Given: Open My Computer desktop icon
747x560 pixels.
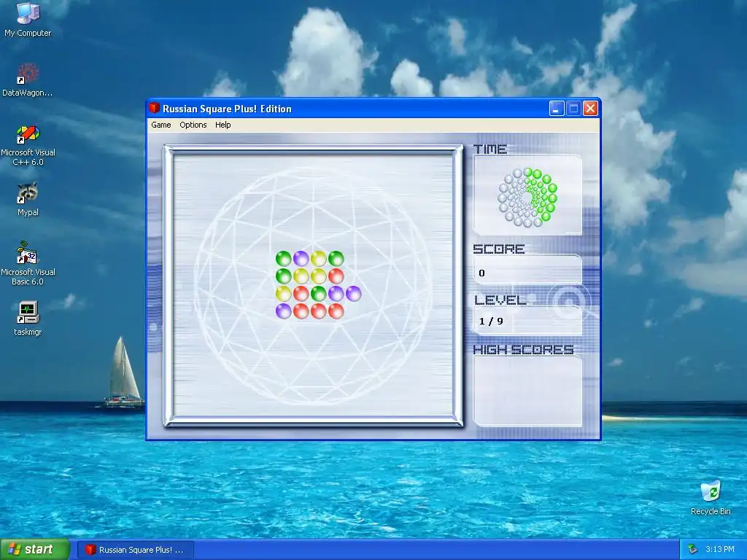Looking at the screenshot, I should 28,20.
